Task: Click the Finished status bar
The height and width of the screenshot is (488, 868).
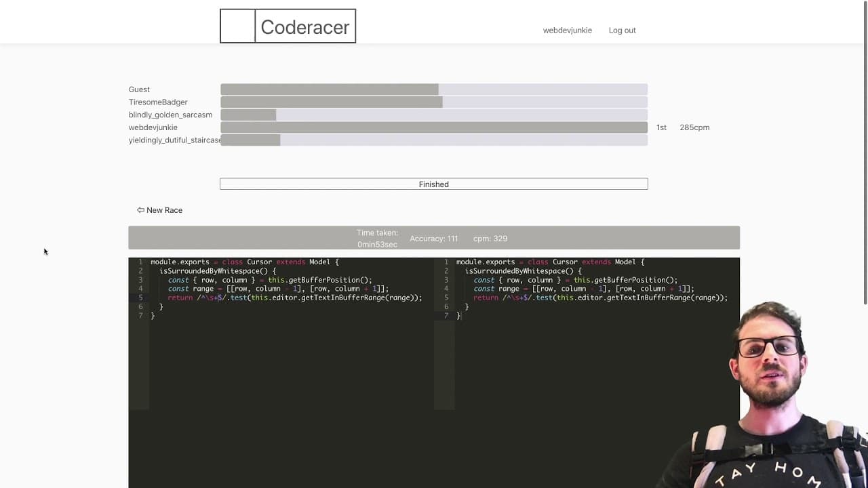Action: [x=434, y=184]
